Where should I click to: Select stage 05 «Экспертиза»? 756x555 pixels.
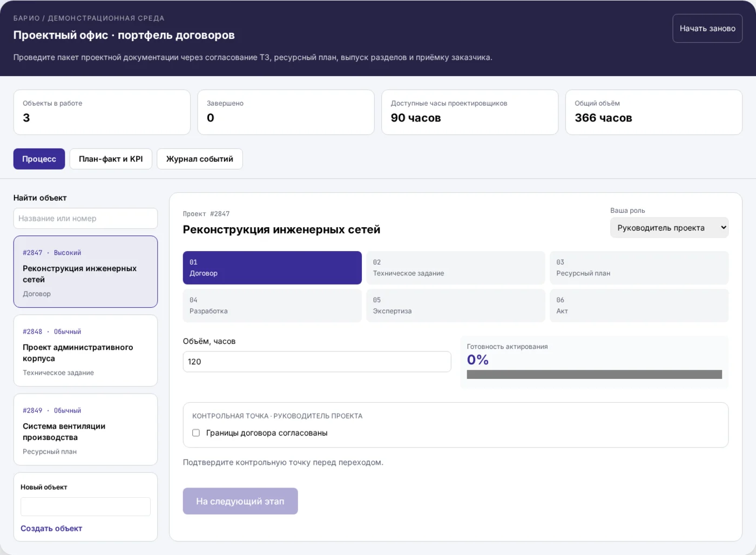(x=456, y=306)
